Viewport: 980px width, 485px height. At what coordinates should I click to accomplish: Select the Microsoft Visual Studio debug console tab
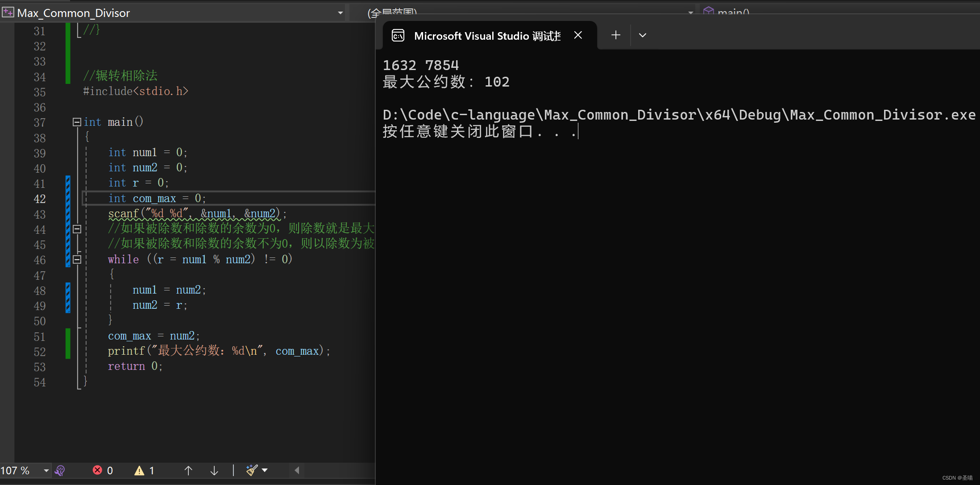(490, 36)
